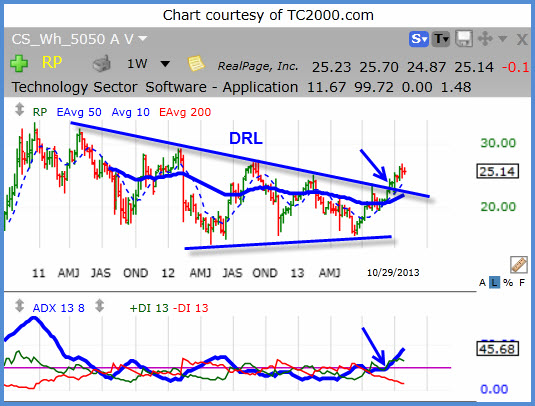Viewport: 535px width, 406px height.
Task: Click the 13 year label on time axis
Action: pyautogui.click(x=297, y=273)
